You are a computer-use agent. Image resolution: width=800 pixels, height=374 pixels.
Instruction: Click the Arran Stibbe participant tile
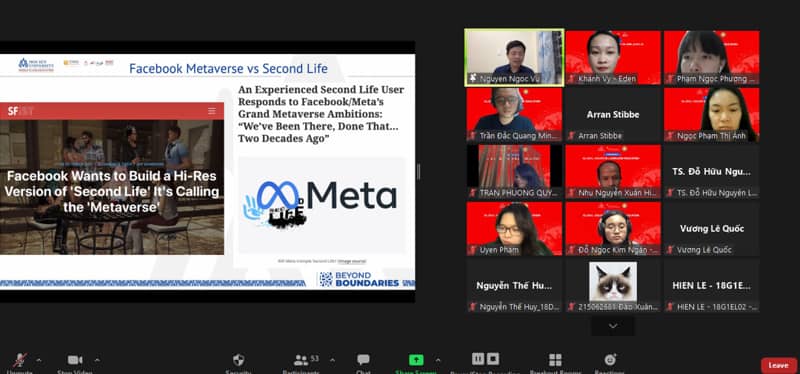point(613,114)
